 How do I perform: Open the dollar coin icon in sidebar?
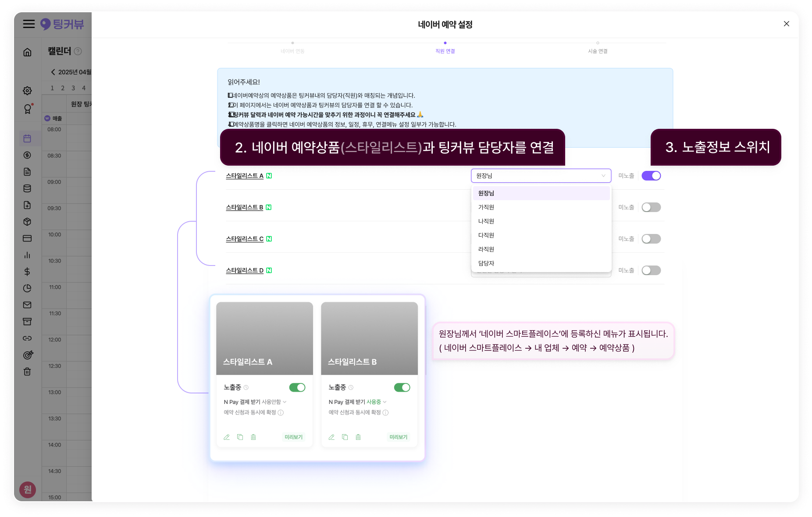(x=27, y=155)
